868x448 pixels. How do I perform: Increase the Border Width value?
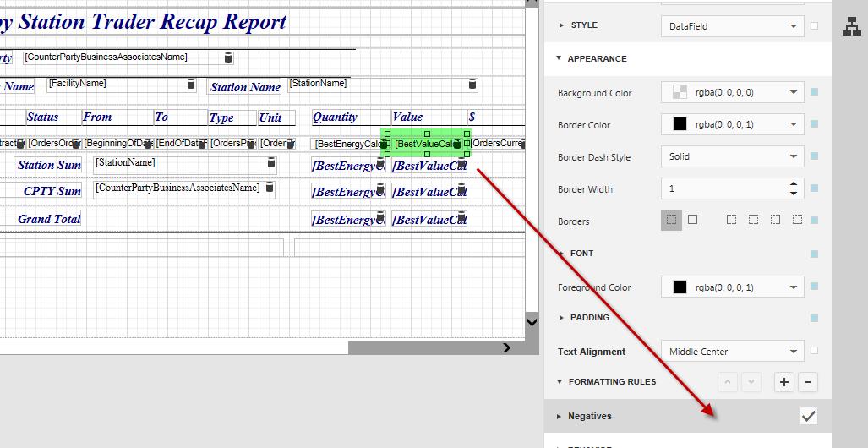point(793,184)
